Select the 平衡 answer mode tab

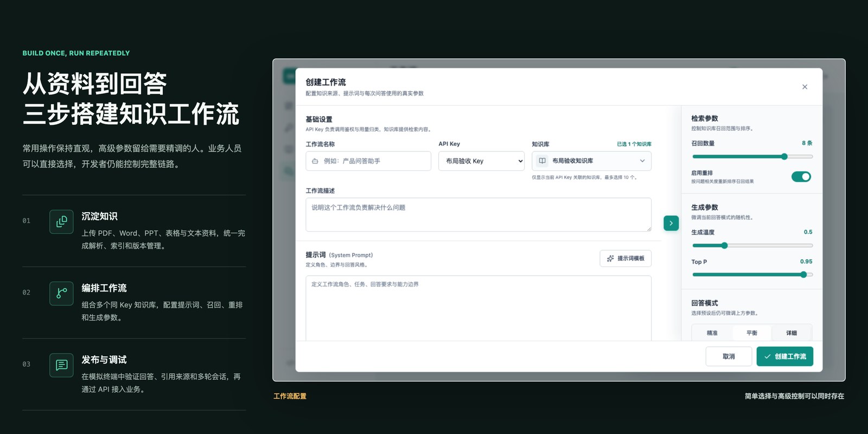pos(752,333)
